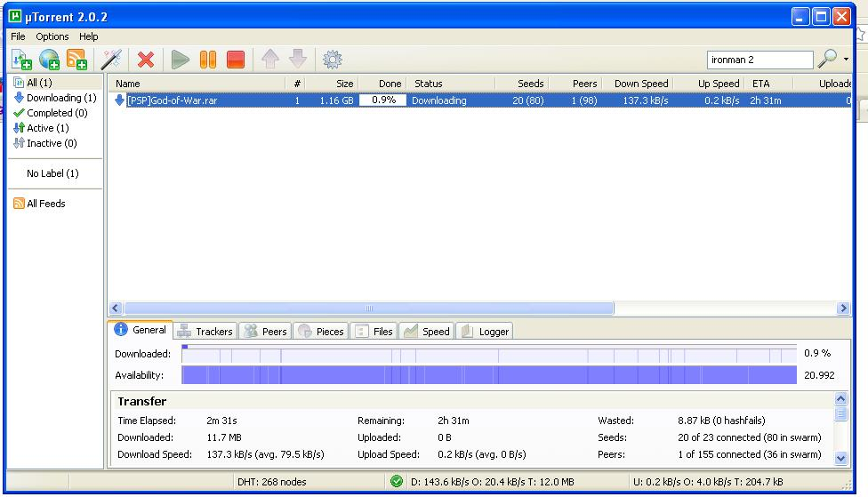Click Move Up Queue arrow icon
The image size is (868, 497).
pyautogui.click(x=270, y=60)
